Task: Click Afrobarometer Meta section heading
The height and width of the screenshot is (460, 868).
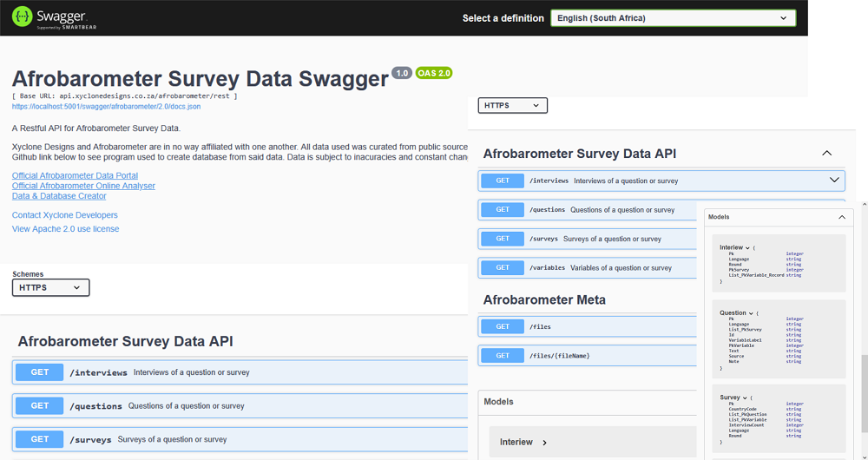Action: [x=544, y=300]
